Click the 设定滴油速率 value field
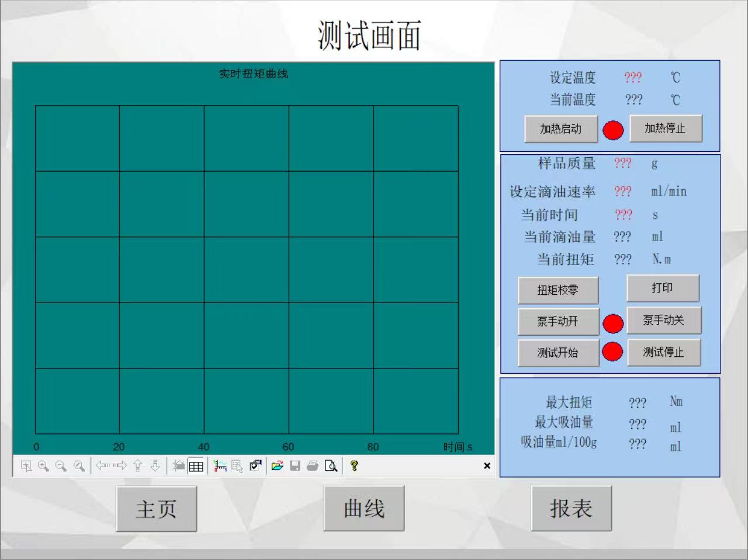The height and width of the screenshot is (560, 748). (x=623, y=192)
